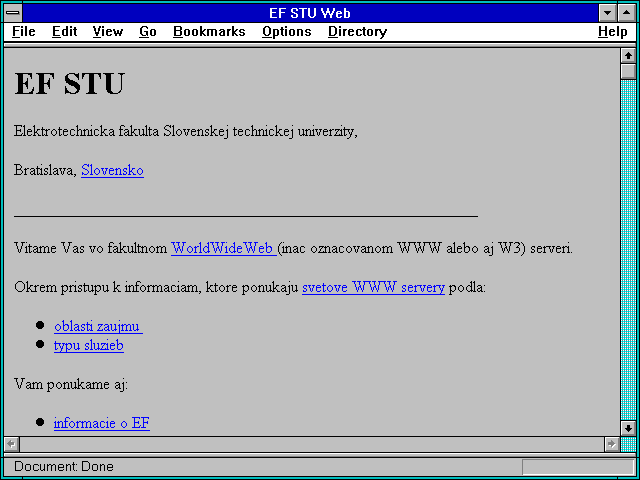
Task: Open the Go menu
Action: 148,32
